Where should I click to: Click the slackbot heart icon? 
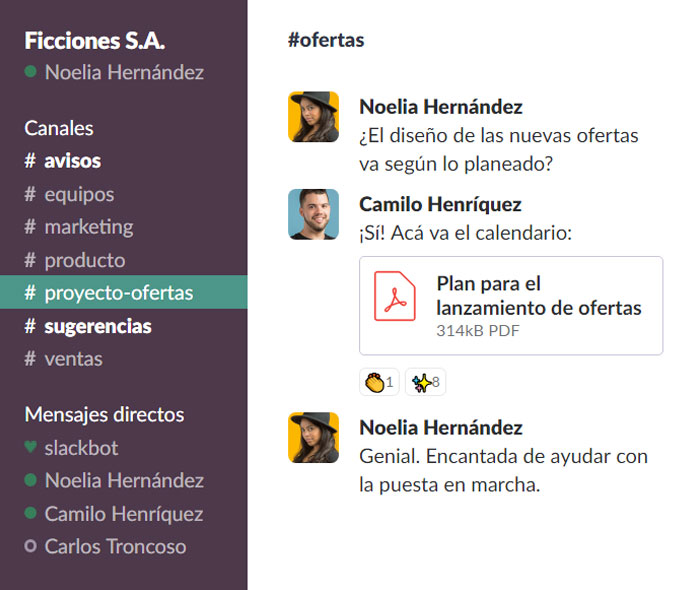[30, 447]
